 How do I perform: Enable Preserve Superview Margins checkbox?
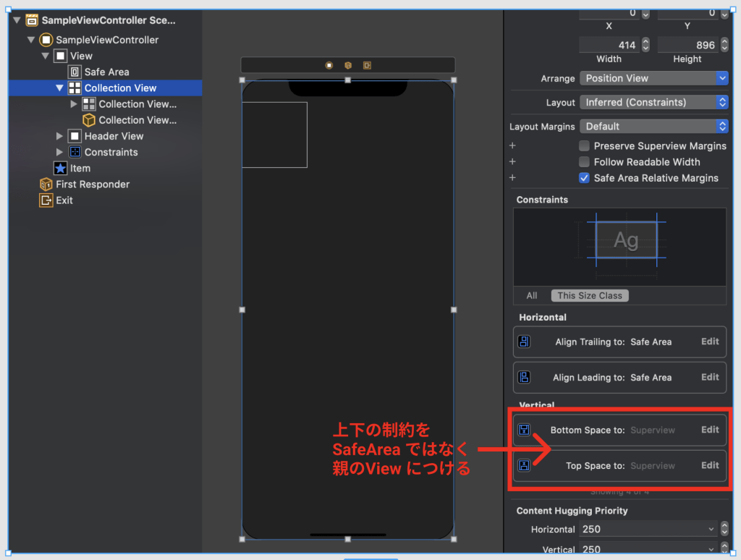click(584, 145)
